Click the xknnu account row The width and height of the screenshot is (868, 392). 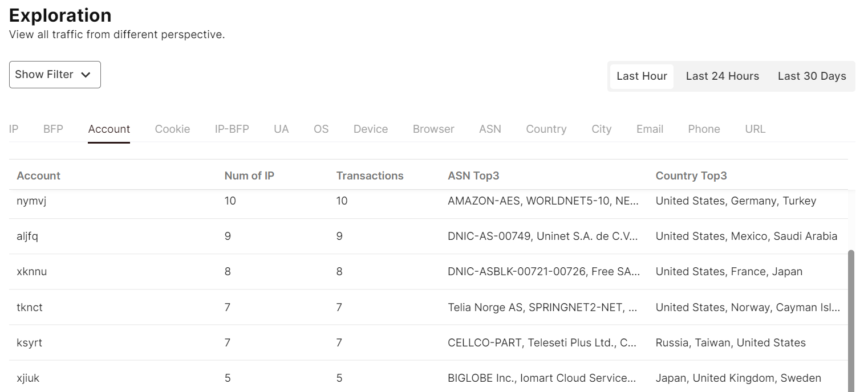[x=32, y=271]
